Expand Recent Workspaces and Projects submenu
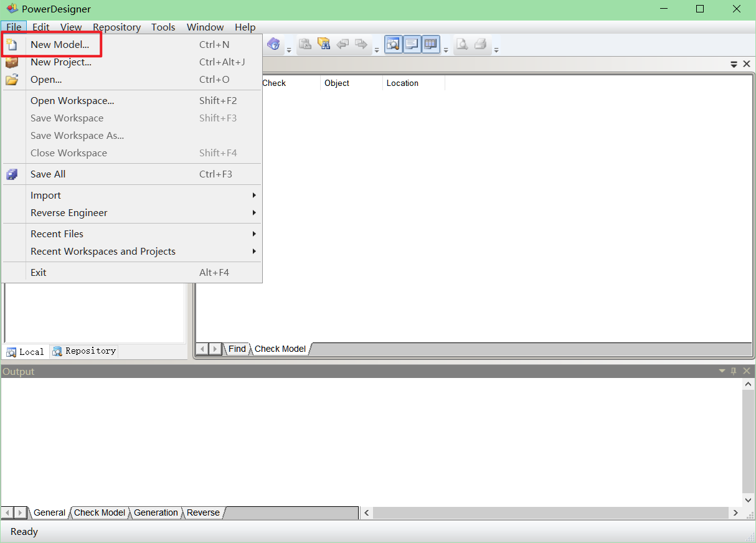The height and width of the screenshot is (543, 756). [132, 252]
